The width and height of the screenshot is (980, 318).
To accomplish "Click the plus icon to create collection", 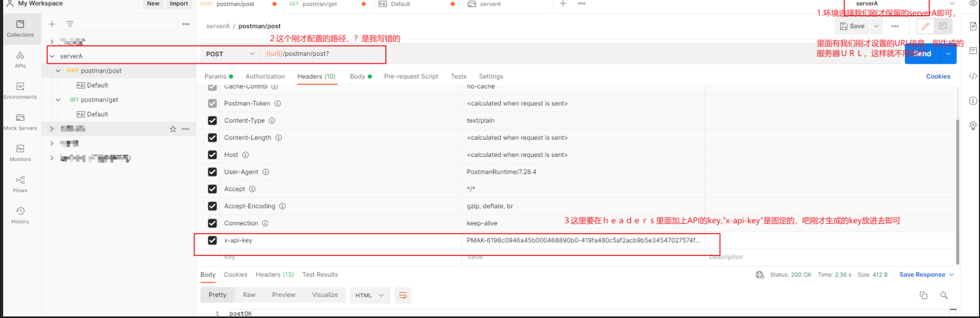I will click(52, 24).
